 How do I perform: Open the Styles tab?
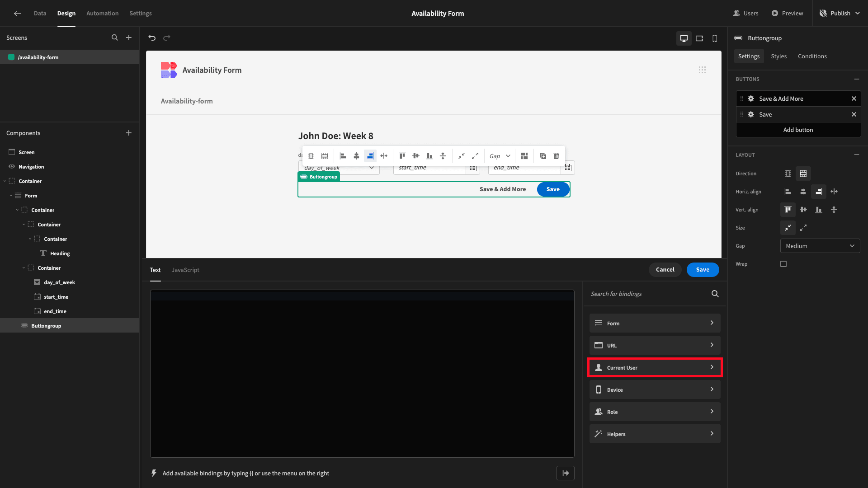click(778, 56)
